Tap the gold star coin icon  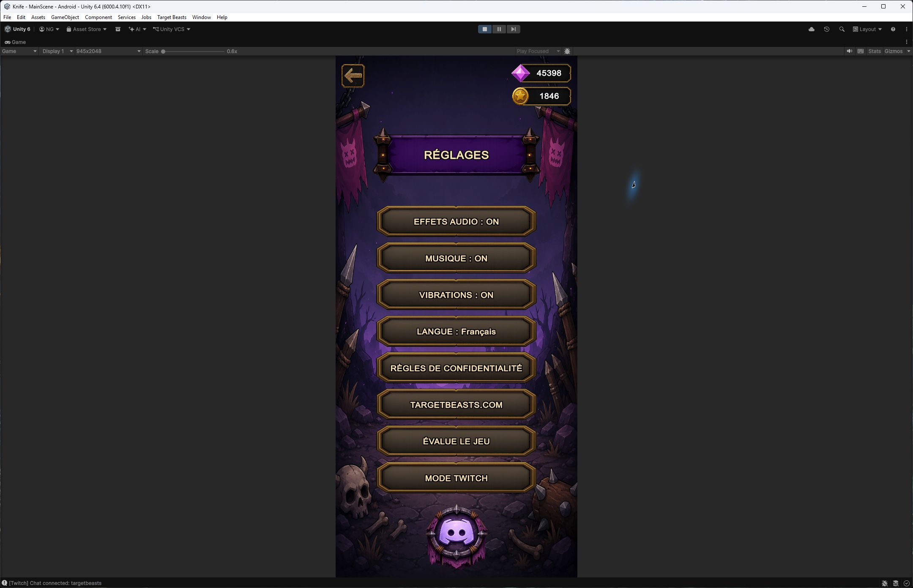pyautogui.click(x=520, y=96)
